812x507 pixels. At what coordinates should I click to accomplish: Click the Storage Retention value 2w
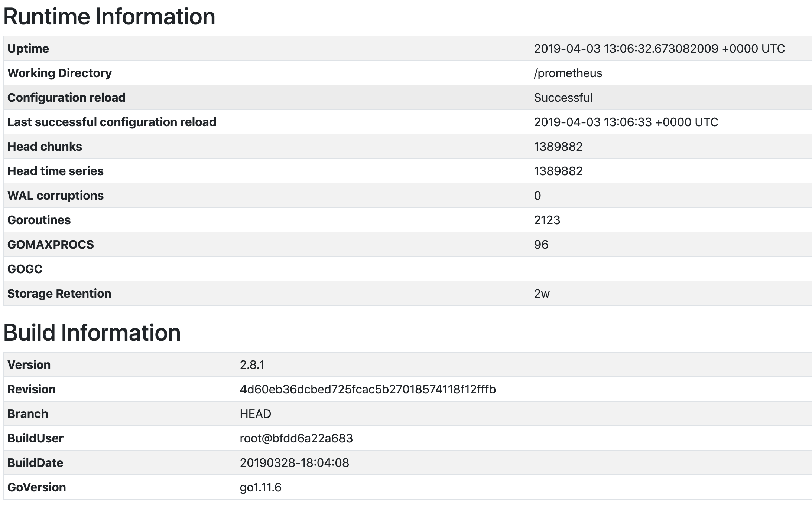tap(542, 294)
